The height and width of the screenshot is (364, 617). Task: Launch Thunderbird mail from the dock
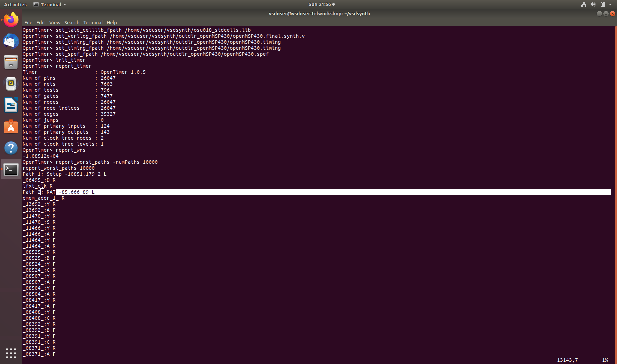11,41
